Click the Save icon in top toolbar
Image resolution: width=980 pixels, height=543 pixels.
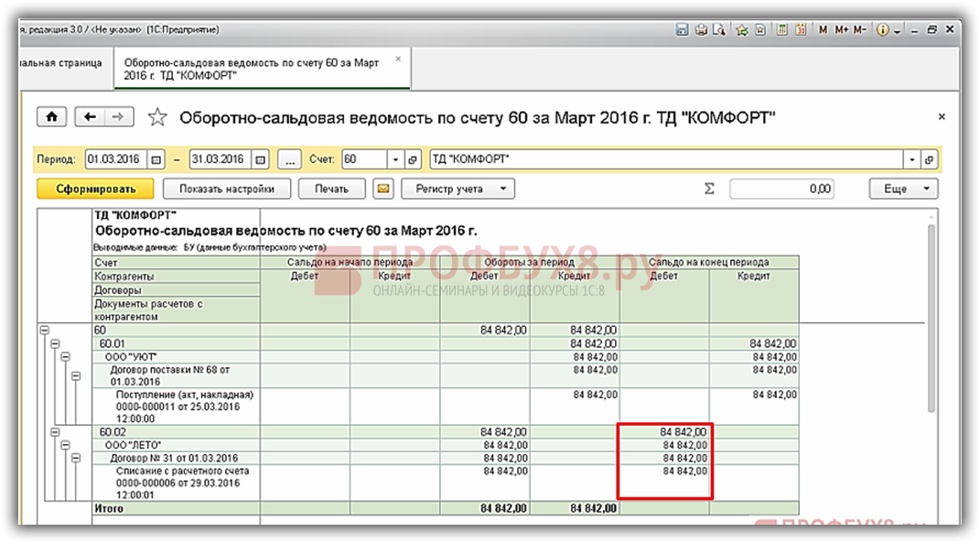pyautogui.click(x=683, y=29)
